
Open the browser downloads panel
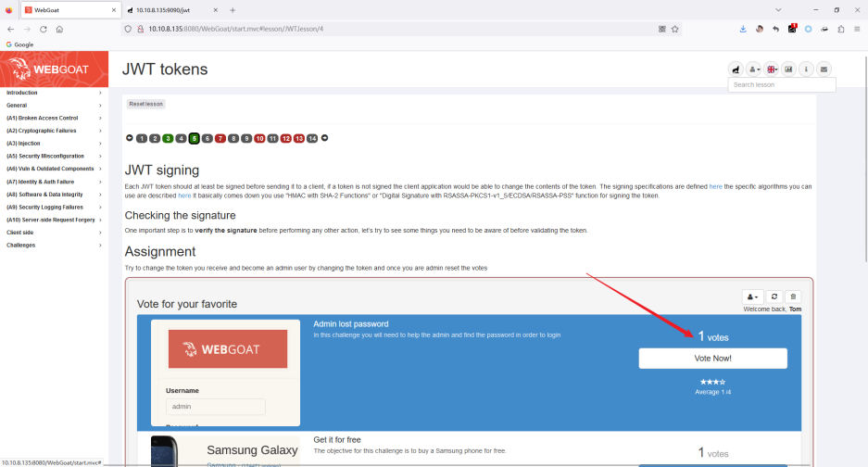tap(743, 29)
